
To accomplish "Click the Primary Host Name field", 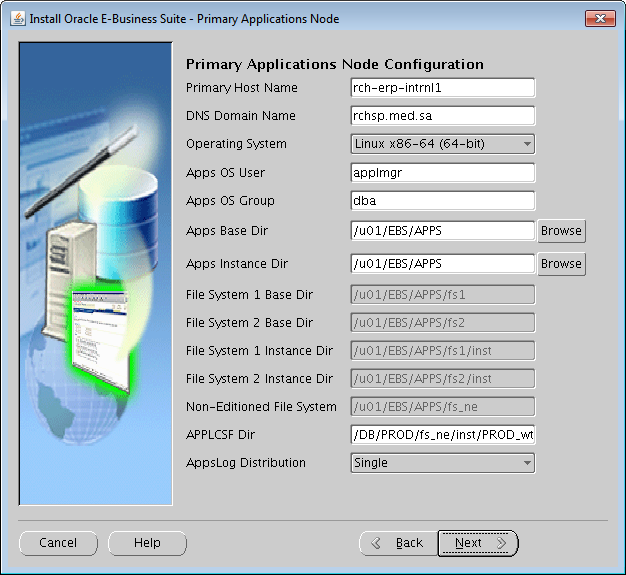I will pyautogui.click(x=442, y=88).
